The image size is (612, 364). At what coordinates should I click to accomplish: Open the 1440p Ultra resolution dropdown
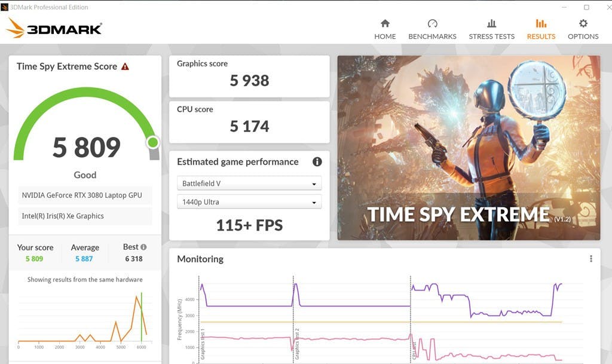(249, 202)
